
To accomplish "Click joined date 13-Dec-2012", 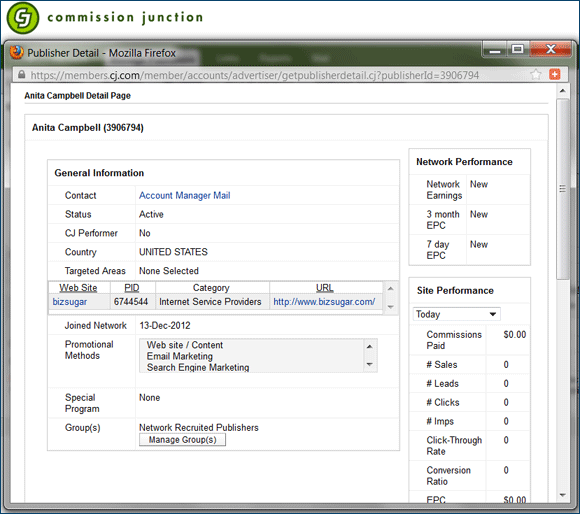I will click(165, 325).
